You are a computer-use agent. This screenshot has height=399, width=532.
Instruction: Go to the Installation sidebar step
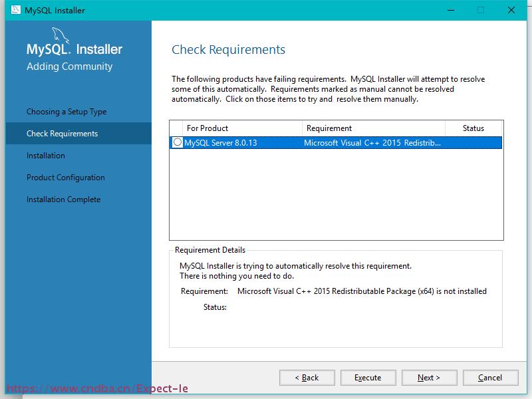click(46, 156)
